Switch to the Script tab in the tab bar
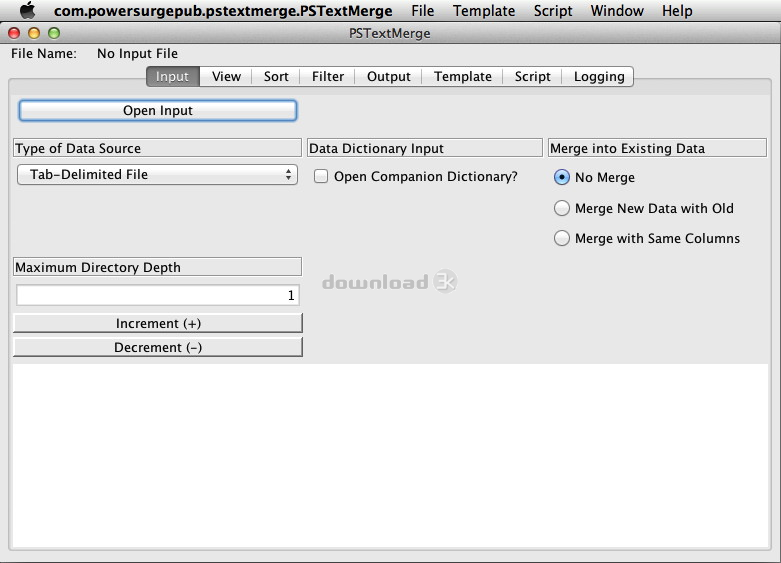781x563 pixels. coord(532,77)
